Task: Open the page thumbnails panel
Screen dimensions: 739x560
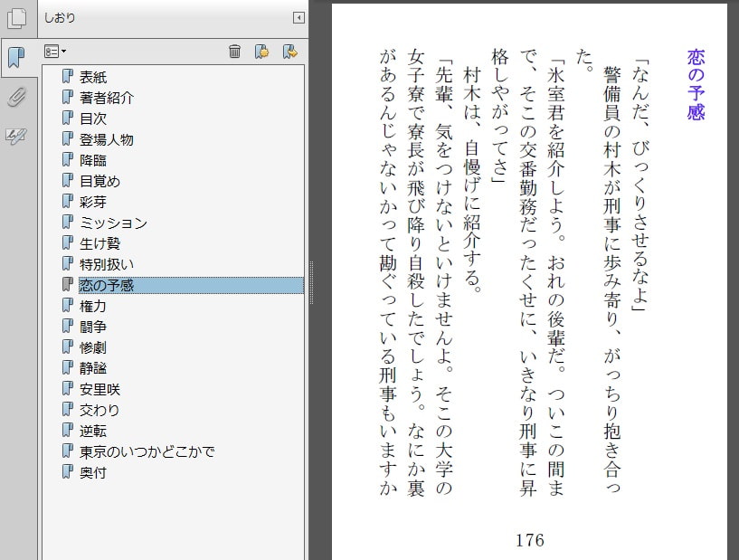Action: point(17,19)
